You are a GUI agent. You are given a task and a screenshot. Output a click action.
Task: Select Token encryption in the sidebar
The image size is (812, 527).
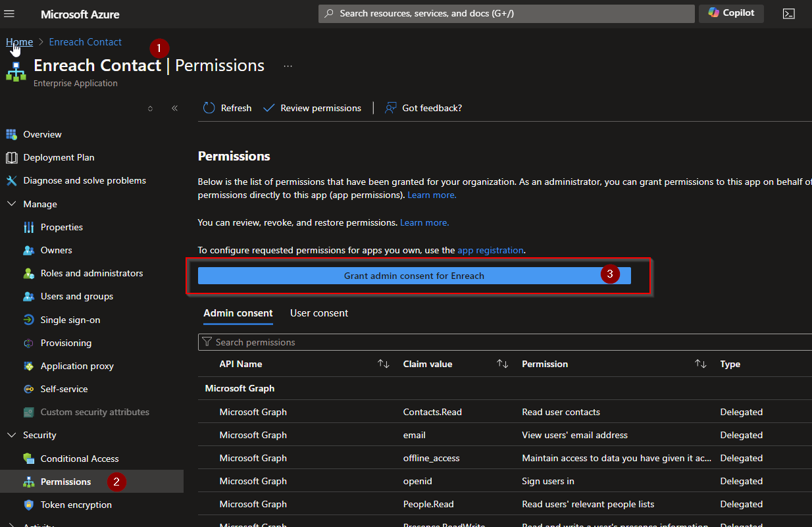[x=76, y=505]
